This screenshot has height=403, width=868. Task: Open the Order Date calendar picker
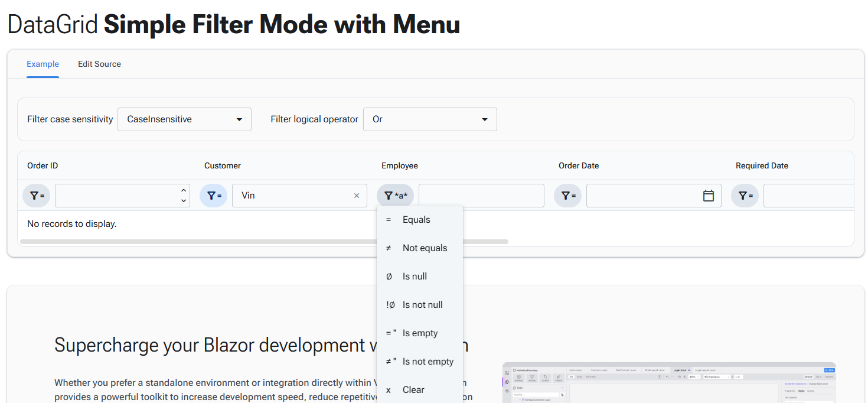709,196
